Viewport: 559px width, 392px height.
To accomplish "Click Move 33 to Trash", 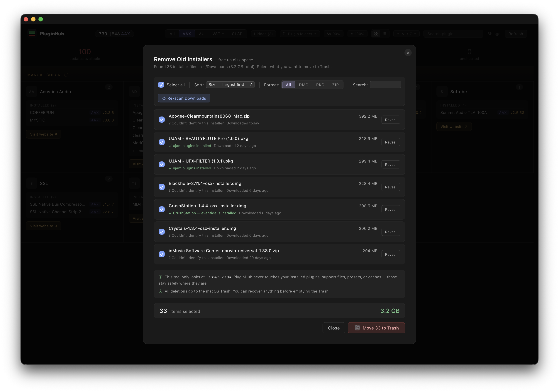I will click(376, 328).
